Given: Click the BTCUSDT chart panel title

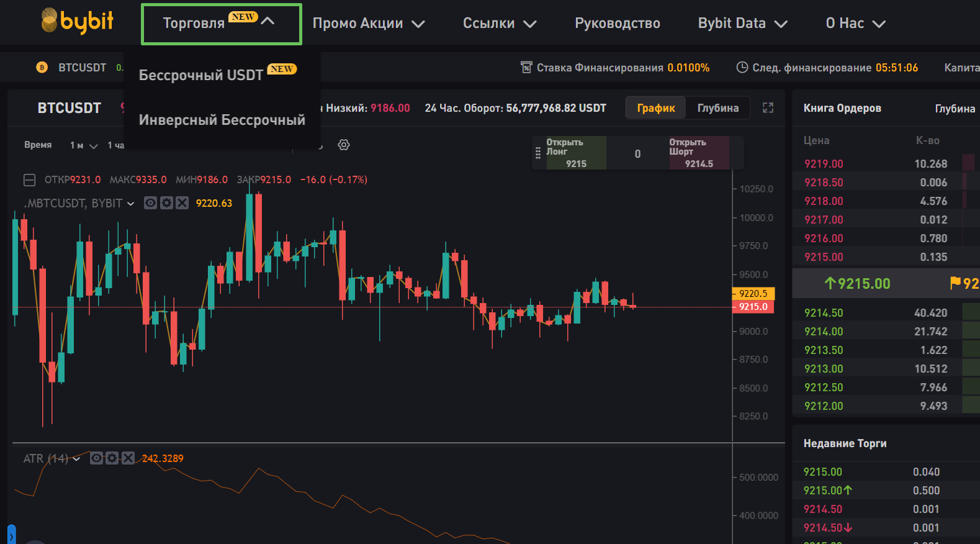Looking at the screenshot, I should (69, 108).
